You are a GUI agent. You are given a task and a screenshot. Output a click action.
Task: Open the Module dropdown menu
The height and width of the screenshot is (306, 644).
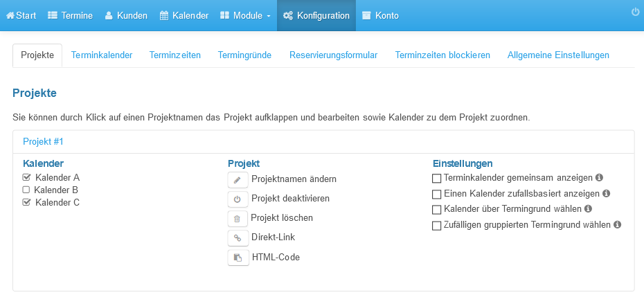click(x=246, y=16)
